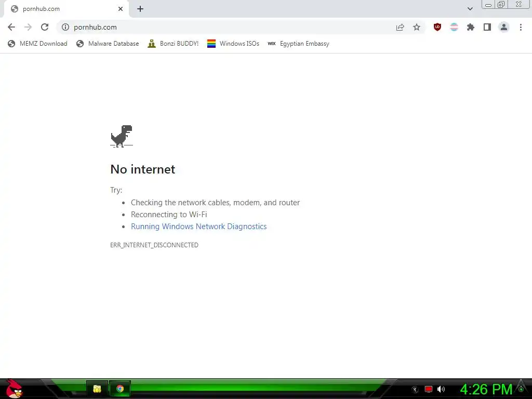Show hidden tray icons arrow
Viewport: 532px width, 399px height.
(415, 390)
